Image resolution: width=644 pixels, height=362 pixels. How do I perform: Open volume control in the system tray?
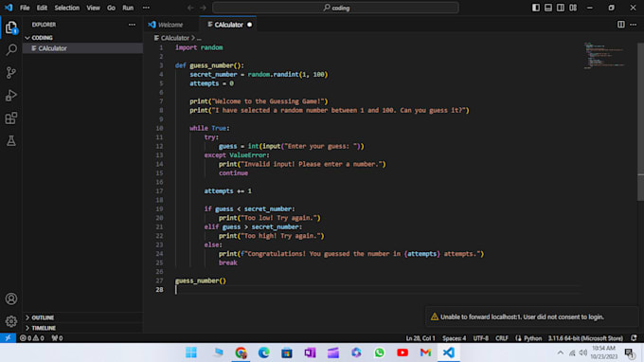(583, 353)
